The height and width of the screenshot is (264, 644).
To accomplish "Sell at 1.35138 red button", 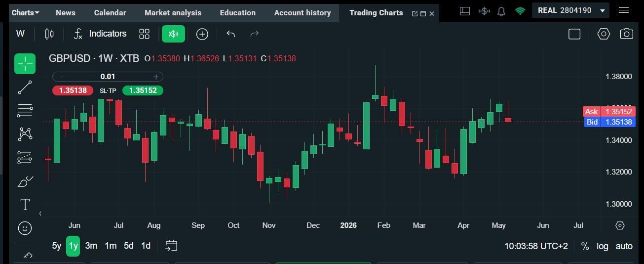I will (73, 90).
